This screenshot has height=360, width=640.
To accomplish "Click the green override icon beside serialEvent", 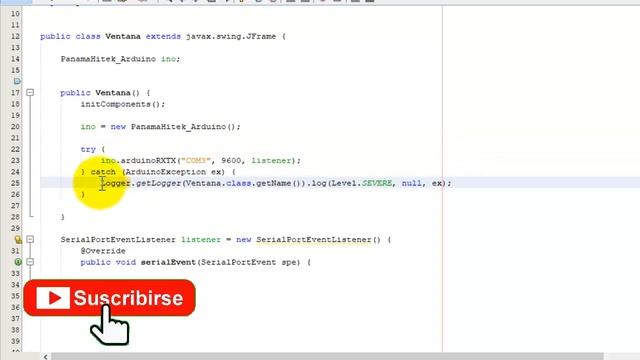I will [18, 262].
